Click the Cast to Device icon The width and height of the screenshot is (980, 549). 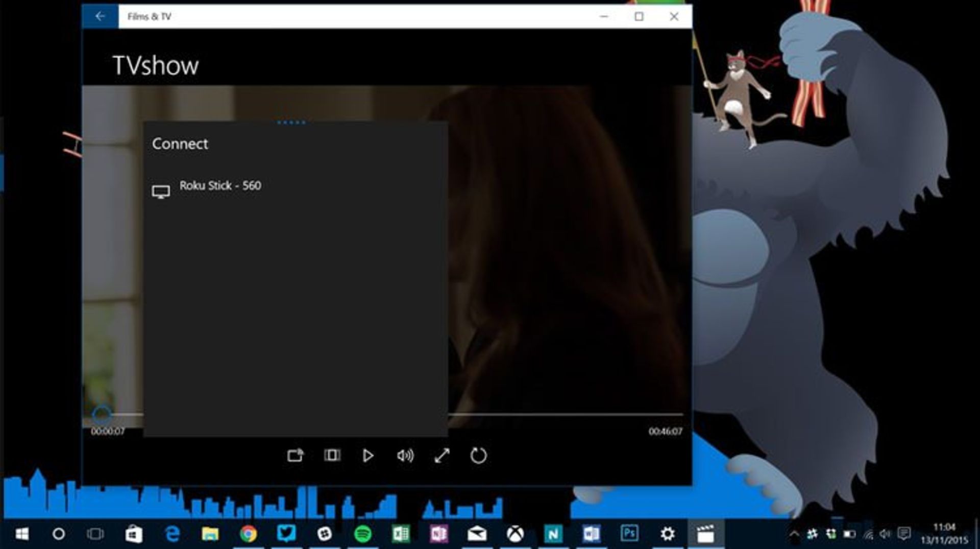coord(295,455)
